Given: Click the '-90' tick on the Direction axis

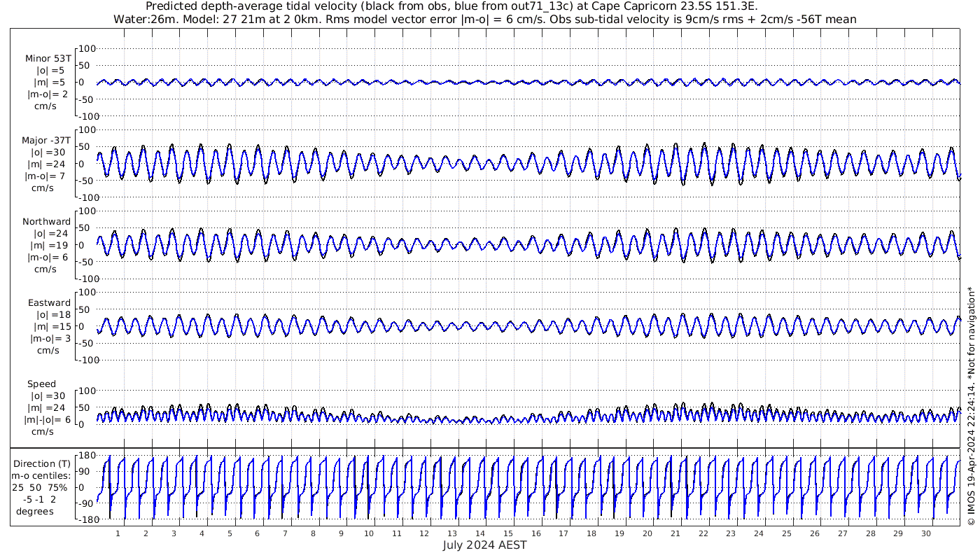Looking at the screenshot, I should [x=87, y=503].
